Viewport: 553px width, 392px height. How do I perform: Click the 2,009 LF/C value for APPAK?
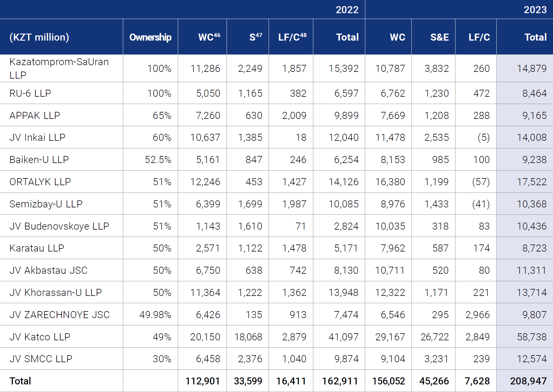click(x=294, y=115)
